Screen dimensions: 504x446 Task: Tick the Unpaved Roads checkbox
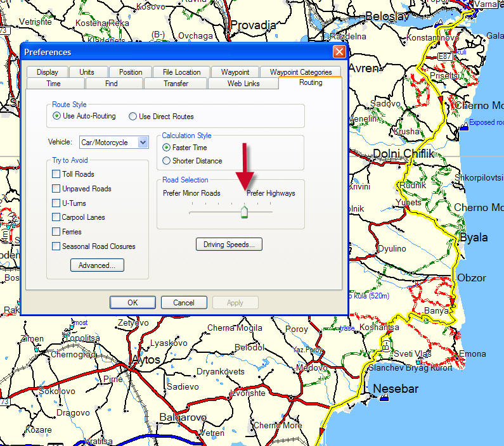click(56, 189)
